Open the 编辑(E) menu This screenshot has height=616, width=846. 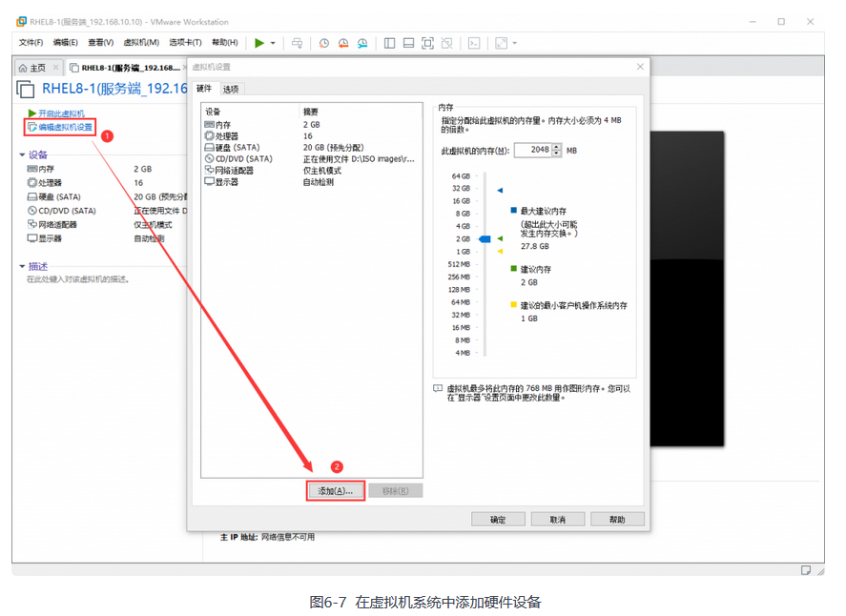point(65,43)
